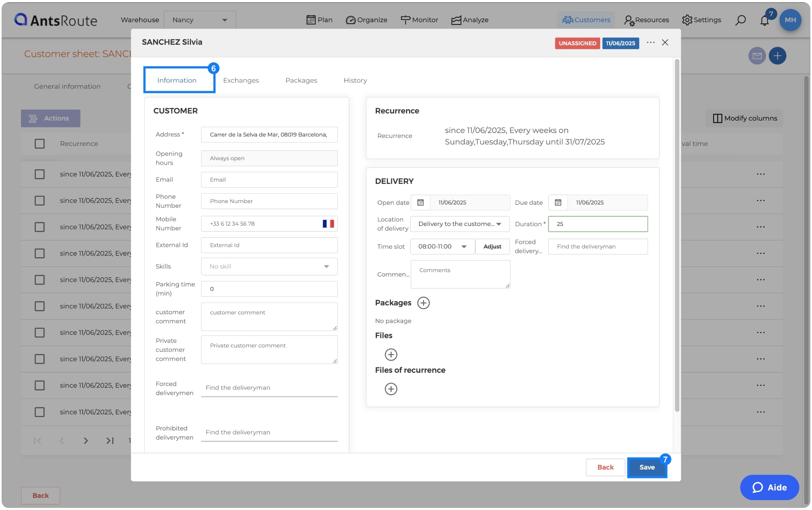Click the round plus add button
The height and width of the screenshot is (510, 812).
[777, 55]
